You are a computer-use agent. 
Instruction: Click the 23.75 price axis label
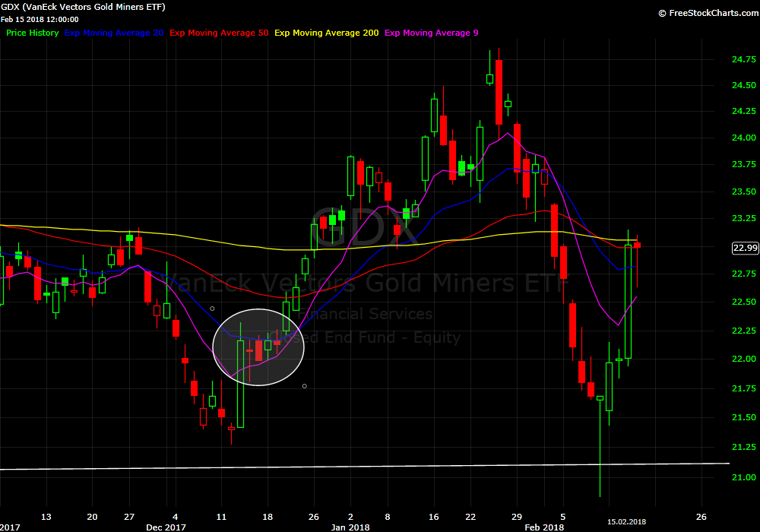[x=743, y=164]
